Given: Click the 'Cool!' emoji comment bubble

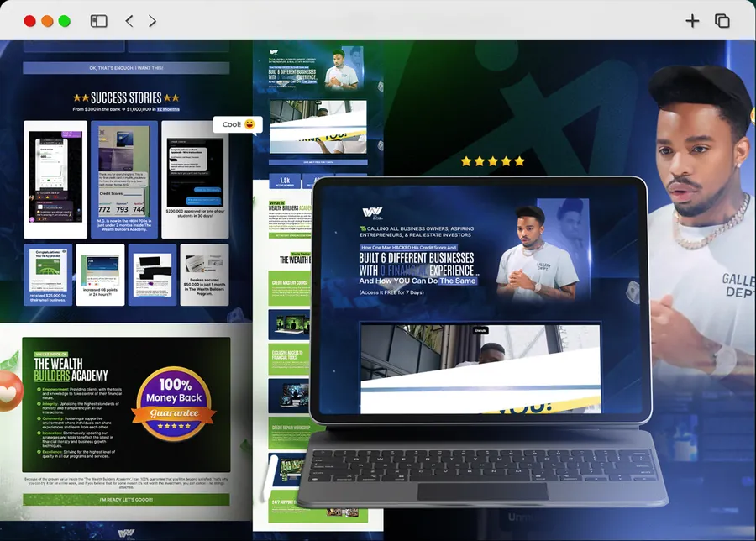Looking at the screenshot, I should point(238,124).
